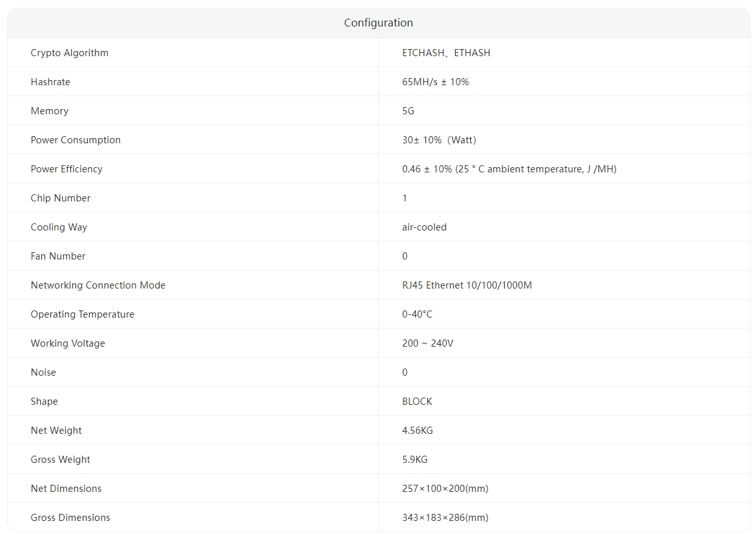Click the air-cooled value
756x539 pixels.
(424, 227)
